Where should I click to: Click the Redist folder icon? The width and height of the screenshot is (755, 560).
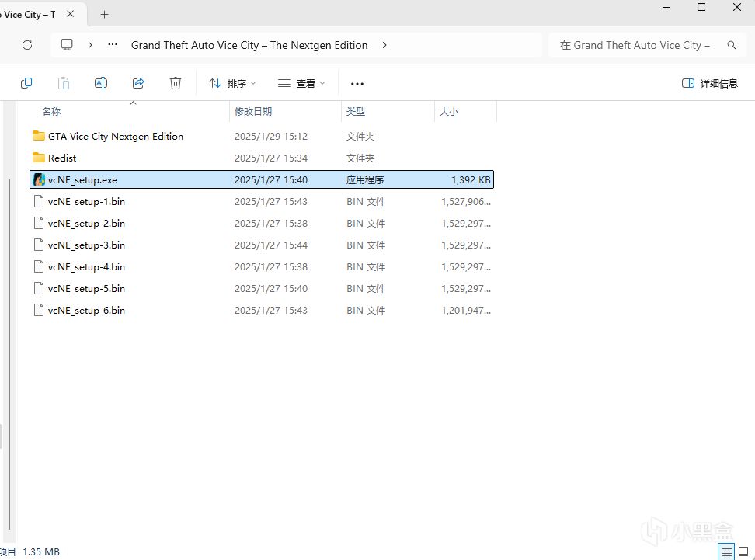pyautogui.click(x=39, y=158)
